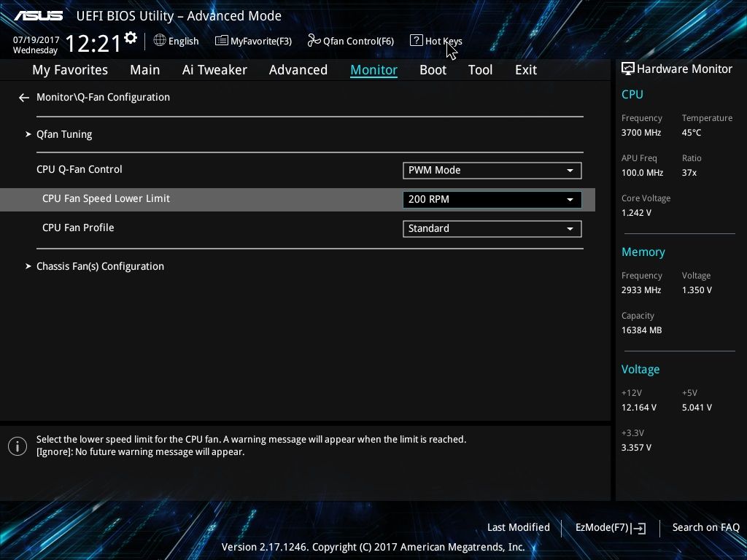Open the Advanced tab
The width and height of the screenshot is (747, 560).
298,70
